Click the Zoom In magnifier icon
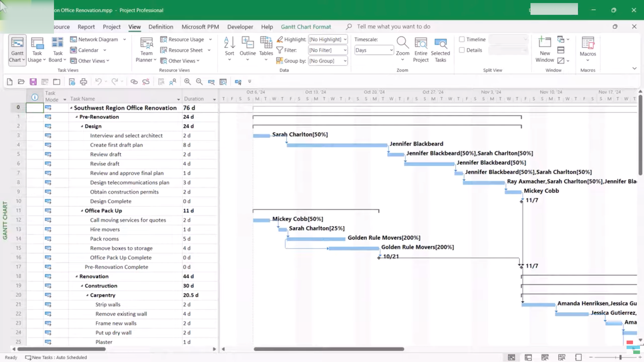The width and height of the screenshot is (644, 362). pos(187,82)
